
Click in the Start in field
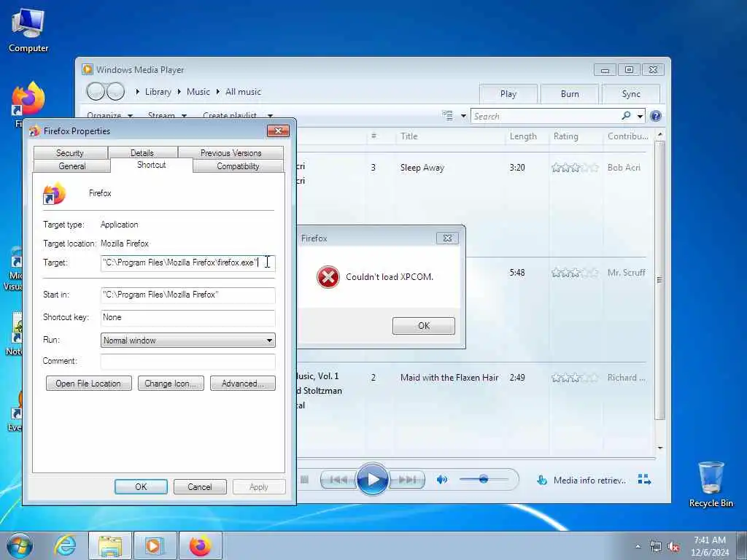[187, 295]
